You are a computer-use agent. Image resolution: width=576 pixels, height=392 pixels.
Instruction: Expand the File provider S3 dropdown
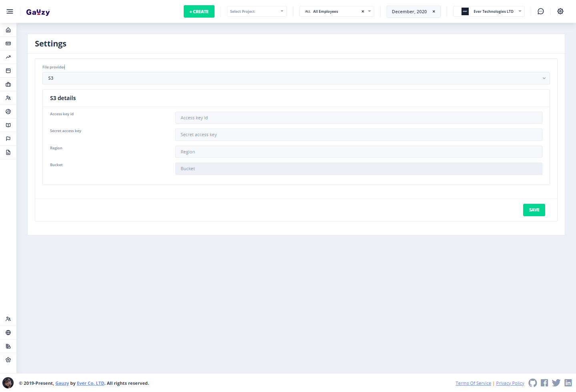click(x=296, y=78)
